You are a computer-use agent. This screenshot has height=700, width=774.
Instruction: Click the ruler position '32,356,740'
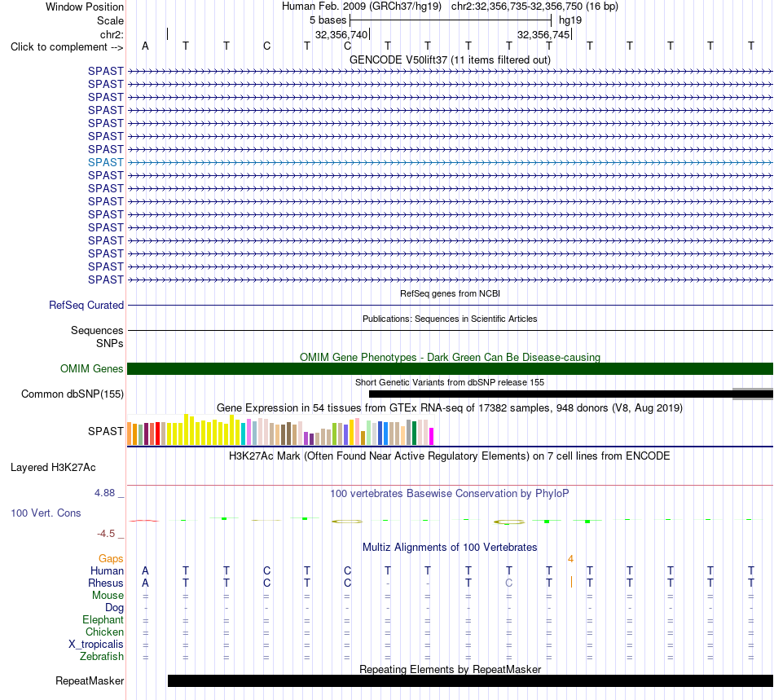pyautogui.click(x=341, y=34)
